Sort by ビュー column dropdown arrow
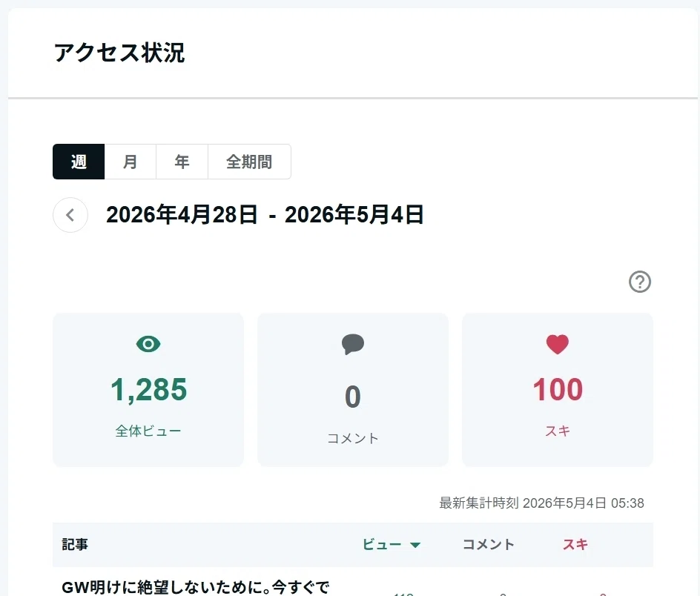The width and height of the screenshot is (700, 596). point(415,545)
